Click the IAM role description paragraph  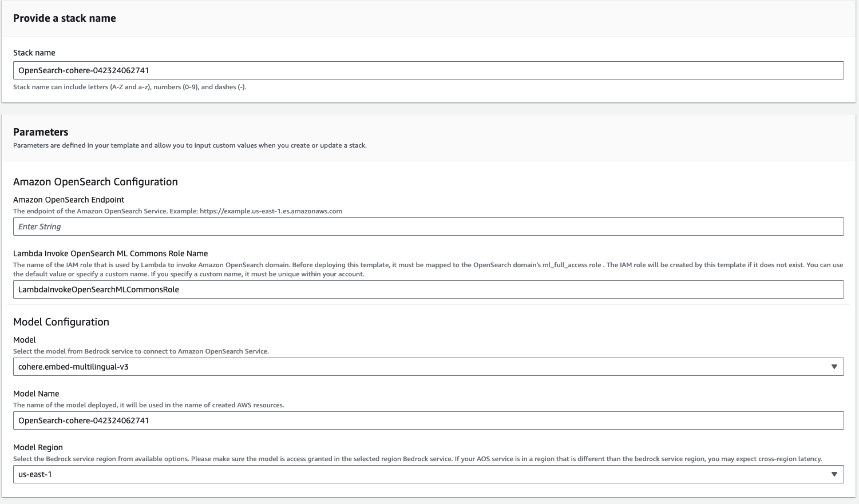(x=428, y=269)
